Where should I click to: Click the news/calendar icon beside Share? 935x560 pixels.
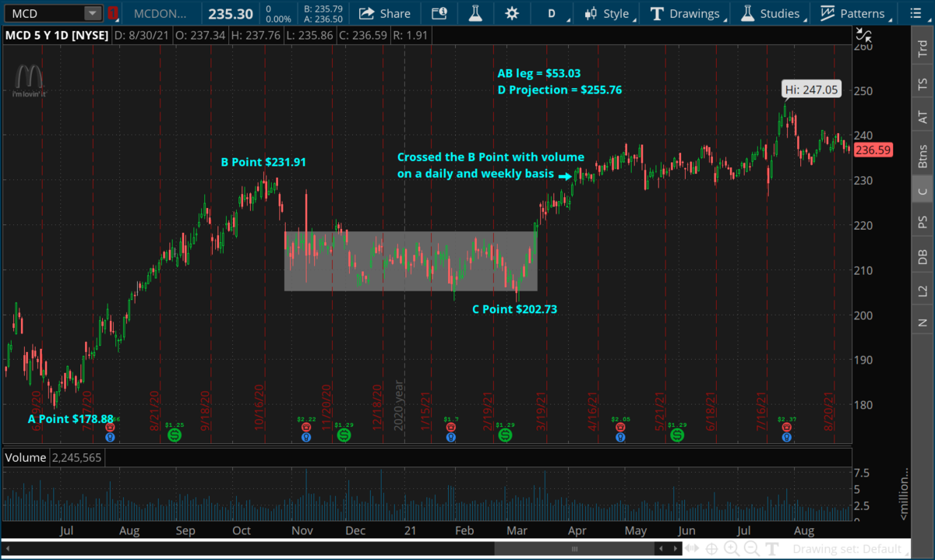pyautogui.click(x=439, y=13)
